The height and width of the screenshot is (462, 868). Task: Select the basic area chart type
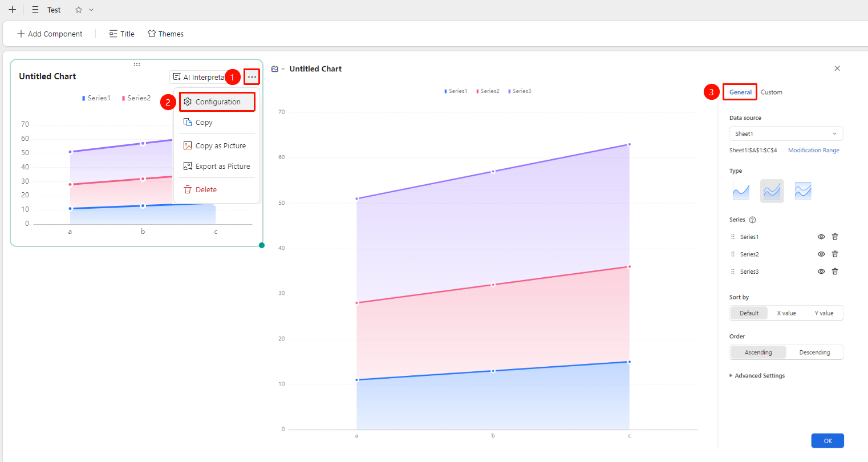741,191
